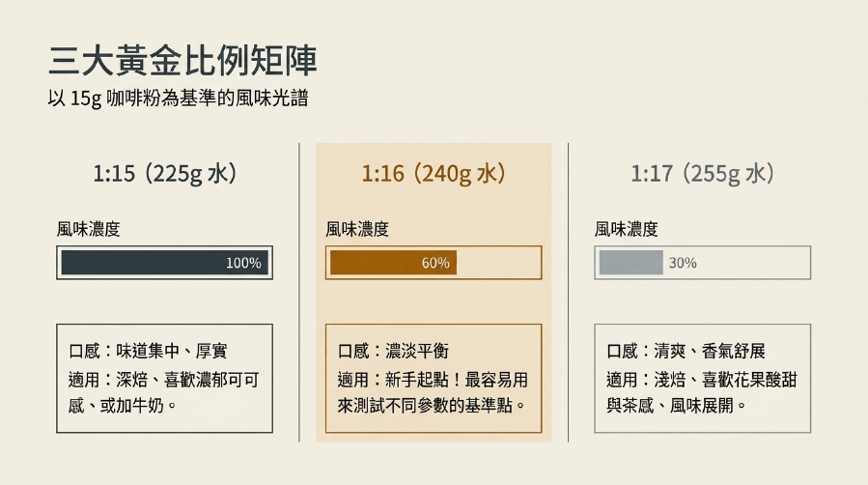Click 風味濃度 label in the 1:17 column
868x485 pixels.
point(627,229)
